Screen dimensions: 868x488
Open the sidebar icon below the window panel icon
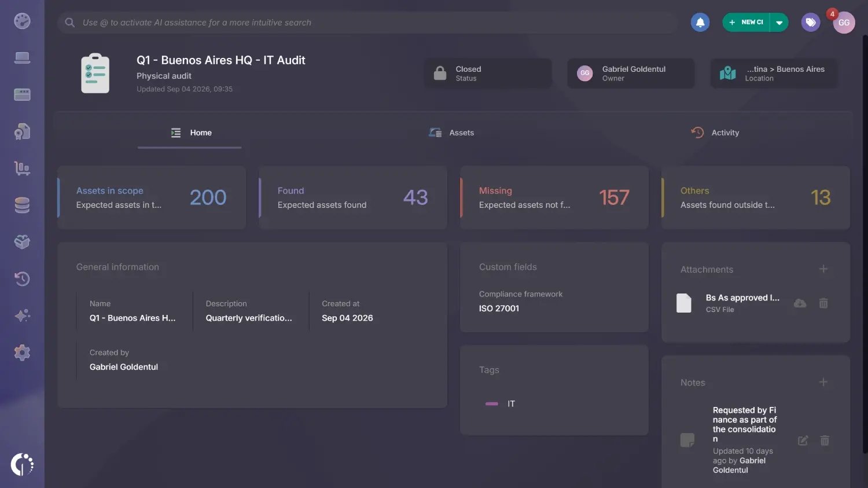click(x=22, y=131)
